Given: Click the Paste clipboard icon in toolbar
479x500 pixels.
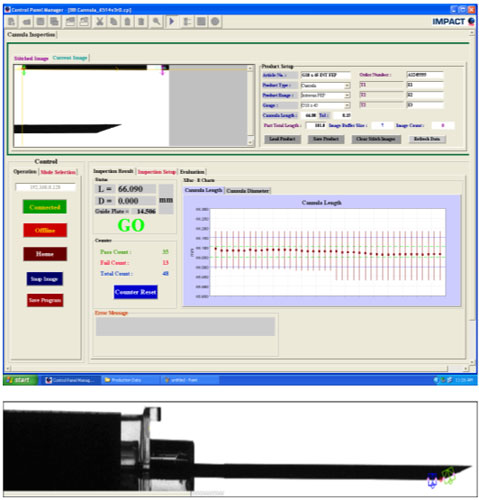Looking at the screenshot, I should pyautogui.click(x=127, y=22).
